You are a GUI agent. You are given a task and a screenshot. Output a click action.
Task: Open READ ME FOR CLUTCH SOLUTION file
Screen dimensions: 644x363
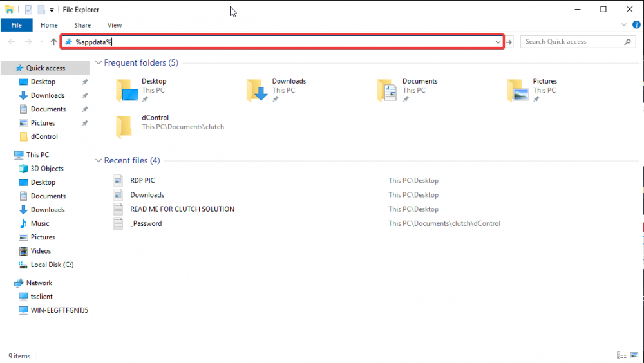[x=182, y=209]
